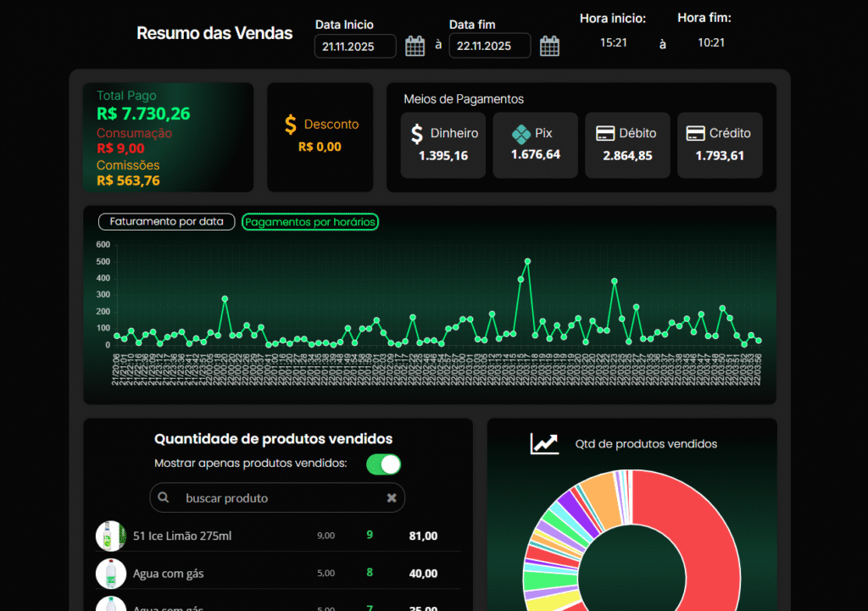Edit the Hora inicio time 15:21
Screen dimensions: 868x611
613,42
